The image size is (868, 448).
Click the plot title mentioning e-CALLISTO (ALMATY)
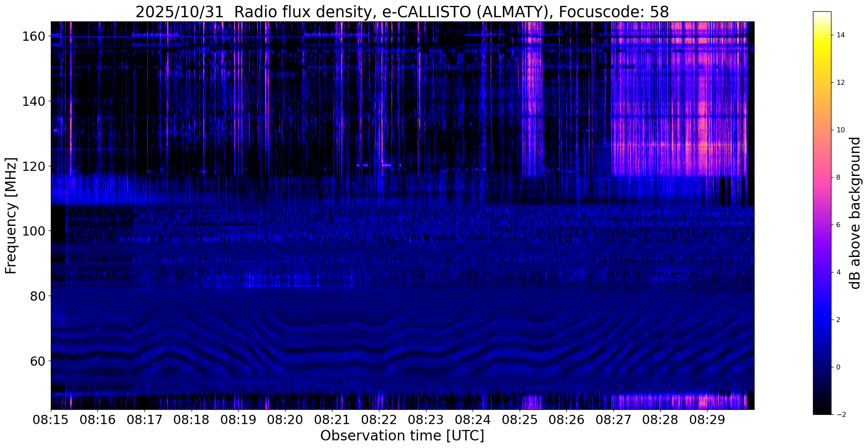click(402, 12)
